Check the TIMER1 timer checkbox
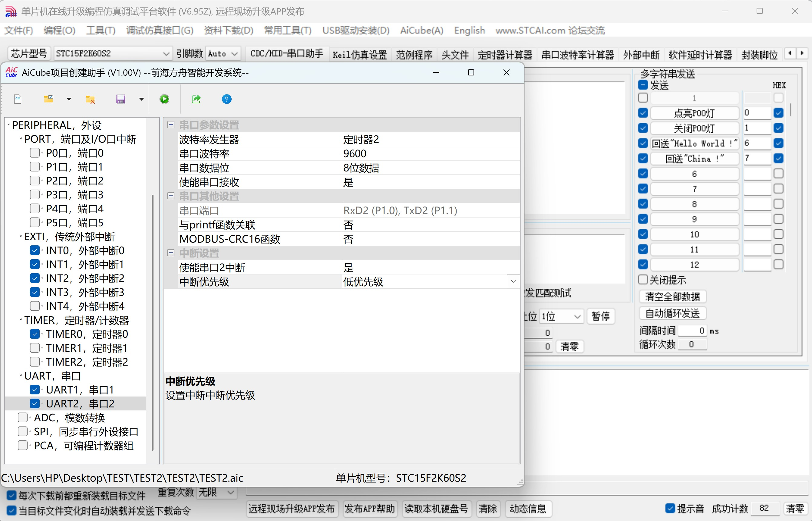This screenshot has width=812, height=521. (x=35, y=348)
